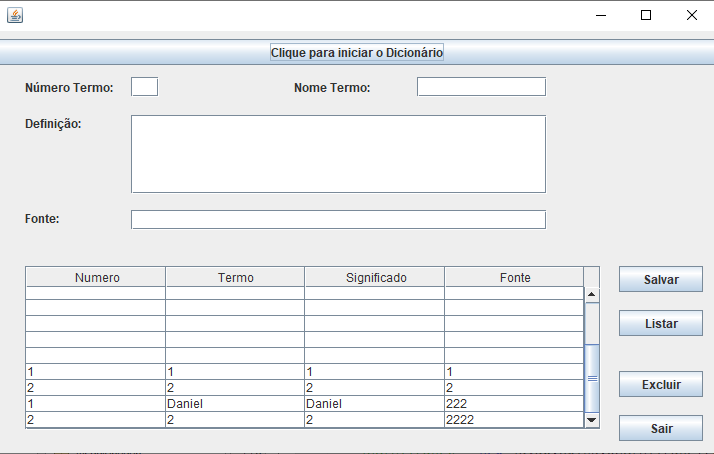Select the Daniel cell in Termo column
Viewport: 714px width, 454px height.
tap(235, 403)
